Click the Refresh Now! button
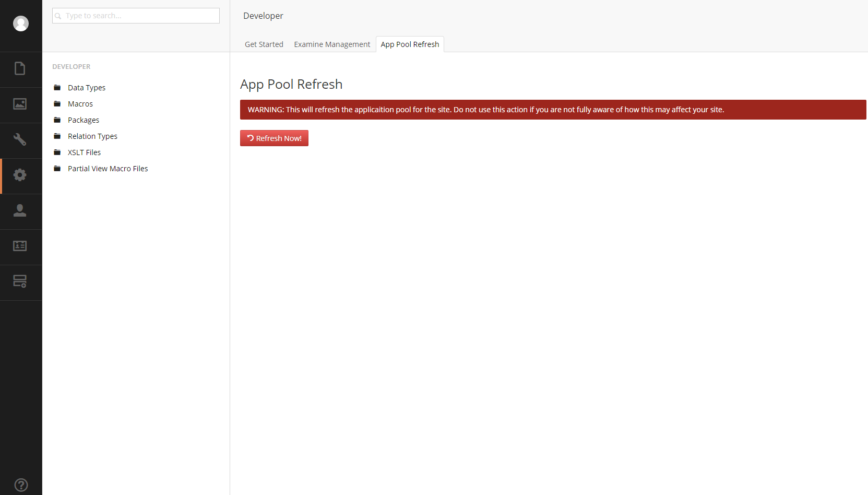The image size is (868, 495). [x=274, y=138]
